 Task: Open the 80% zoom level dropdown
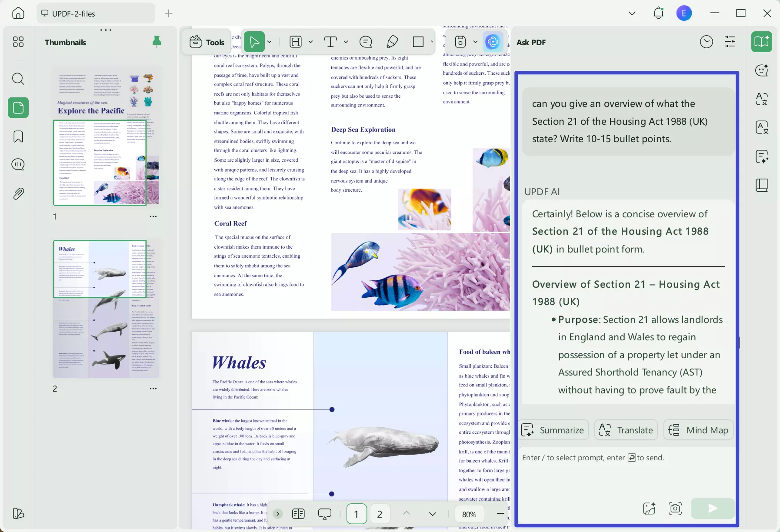469,514
